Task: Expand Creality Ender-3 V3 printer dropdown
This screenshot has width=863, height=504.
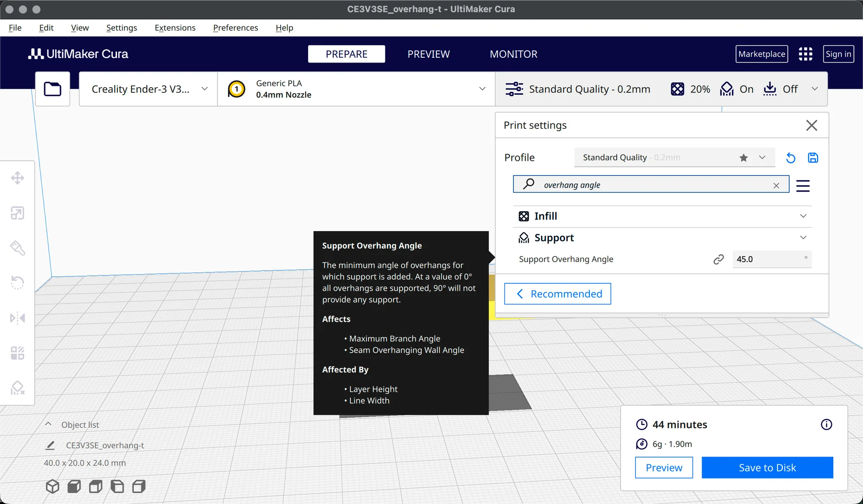Action: coord(148,89)
